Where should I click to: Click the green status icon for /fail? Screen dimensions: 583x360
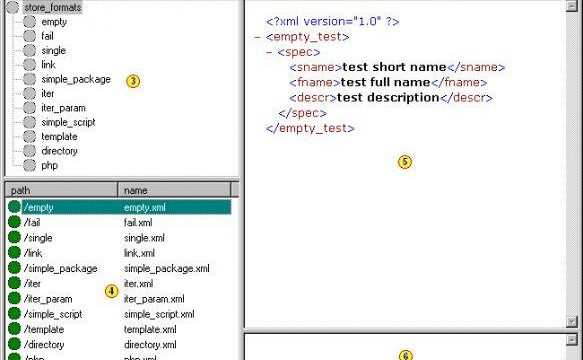tap(14, 222)
